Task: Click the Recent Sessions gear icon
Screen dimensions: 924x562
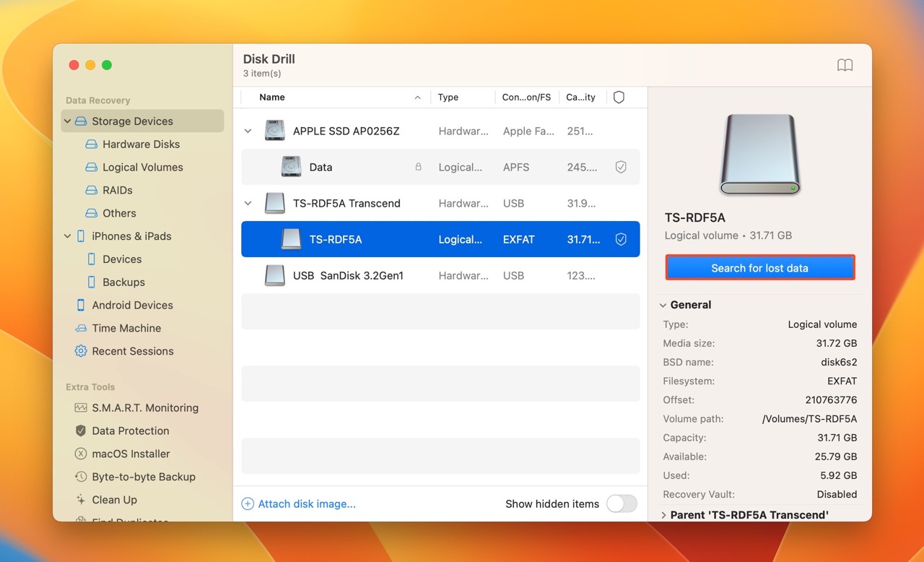Action: coord(80,351)
